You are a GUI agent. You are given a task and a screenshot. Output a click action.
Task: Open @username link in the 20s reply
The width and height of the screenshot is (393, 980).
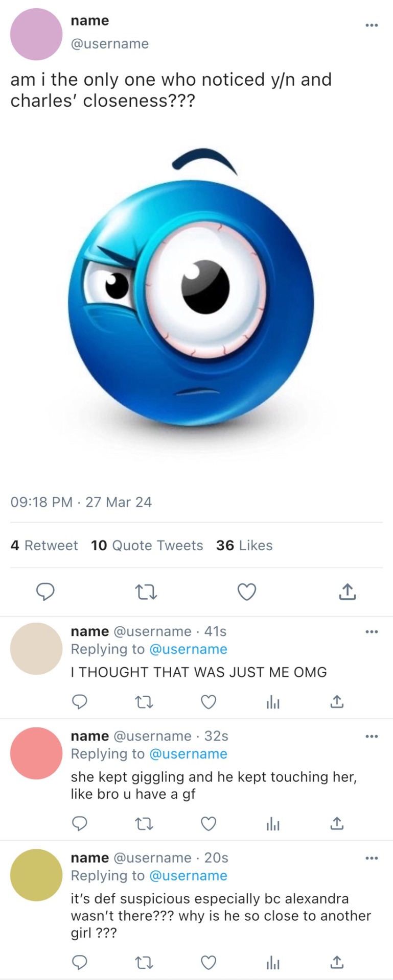pos(188,876)
